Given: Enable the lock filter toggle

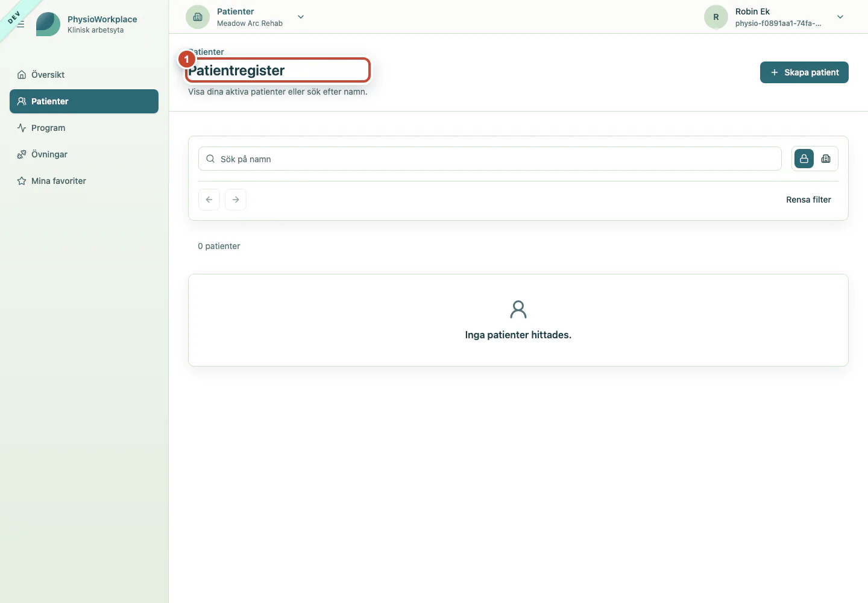Looking at the screenshot, I should pos(804,159).
